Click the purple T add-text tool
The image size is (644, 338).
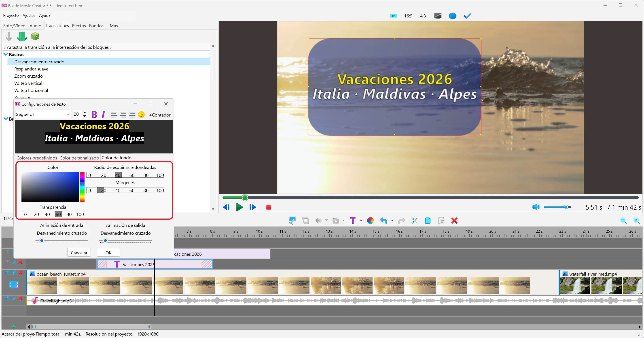click(353, 221)
